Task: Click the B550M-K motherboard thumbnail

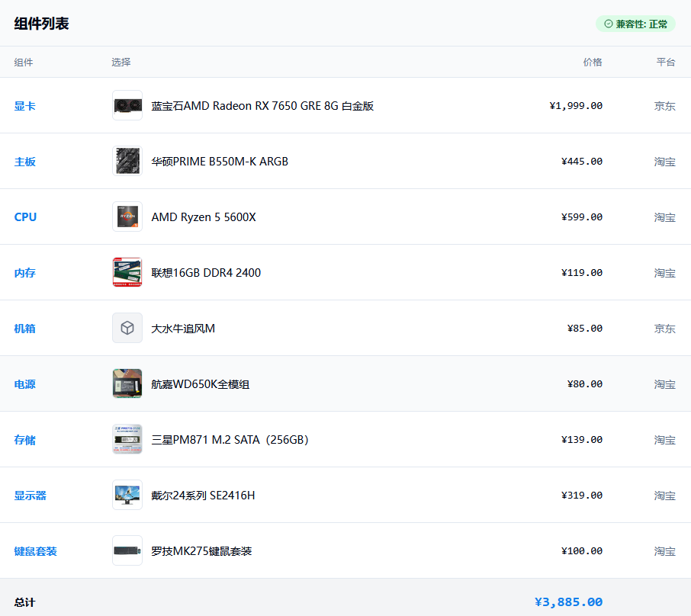Action: [127, 161]
